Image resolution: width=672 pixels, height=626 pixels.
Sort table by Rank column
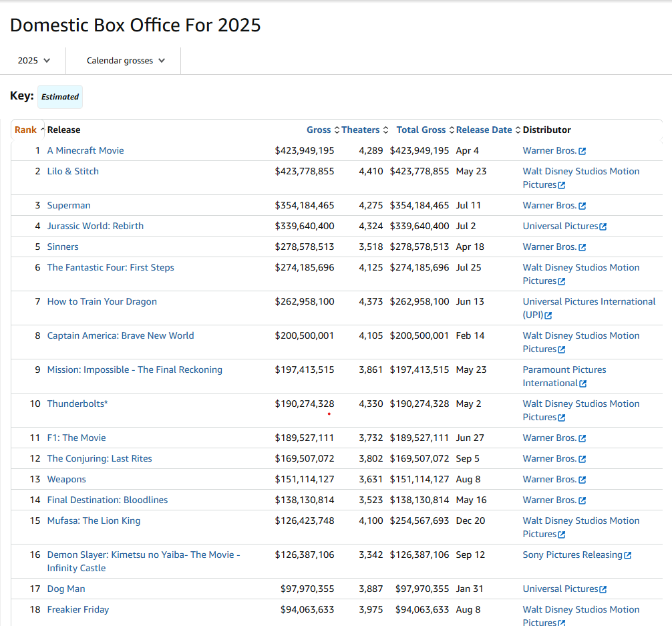[25, 130]
